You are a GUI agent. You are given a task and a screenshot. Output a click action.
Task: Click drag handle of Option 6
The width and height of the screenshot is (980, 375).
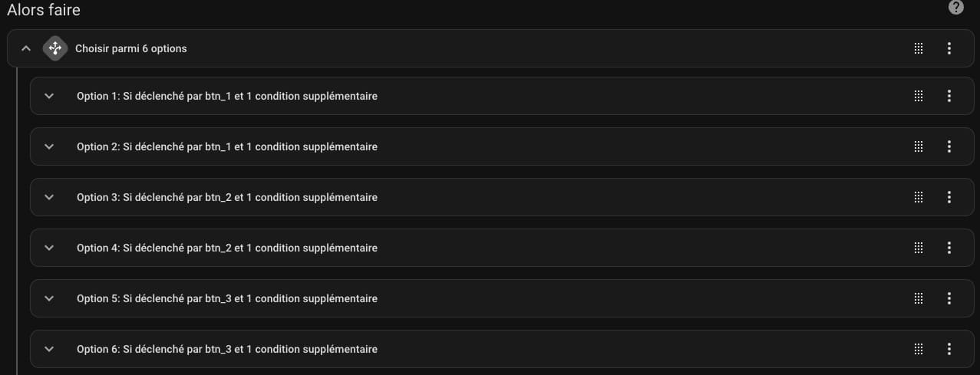point(919,349)
